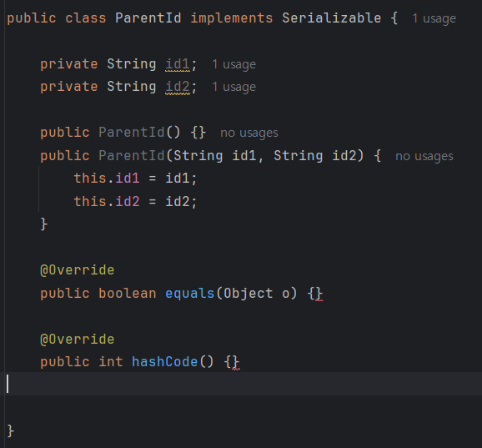The image size is (482, 448).
Task: Click this.id2 in the constructor body
Action: [107, 202]
